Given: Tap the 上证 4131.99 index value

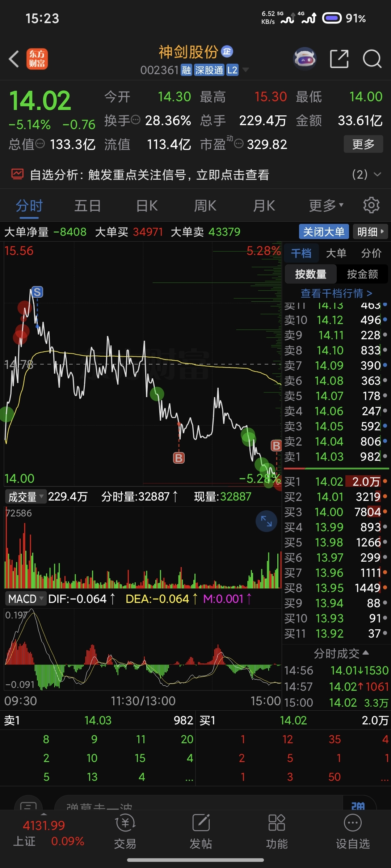Looking at the screenshot, I should (44, 825).
